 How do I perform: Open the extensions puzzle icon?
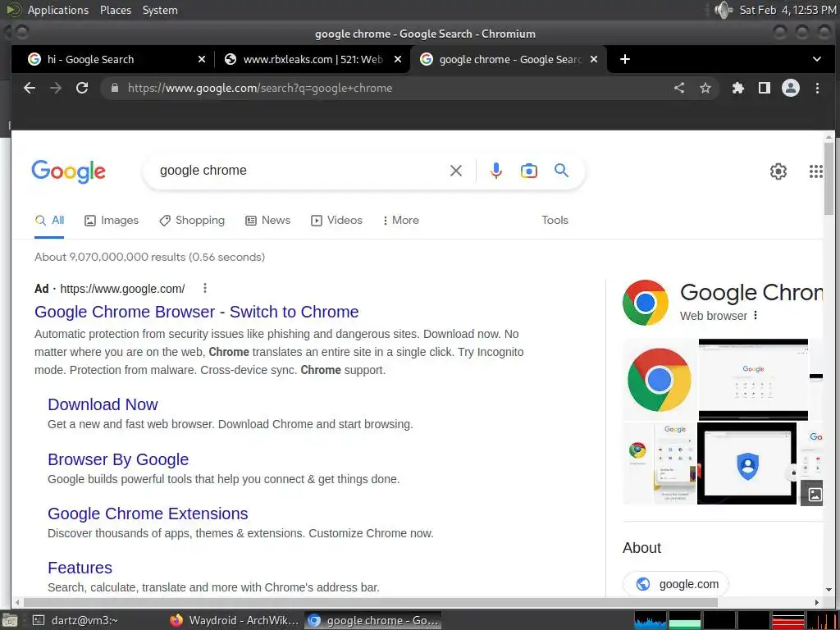[738, 88]
